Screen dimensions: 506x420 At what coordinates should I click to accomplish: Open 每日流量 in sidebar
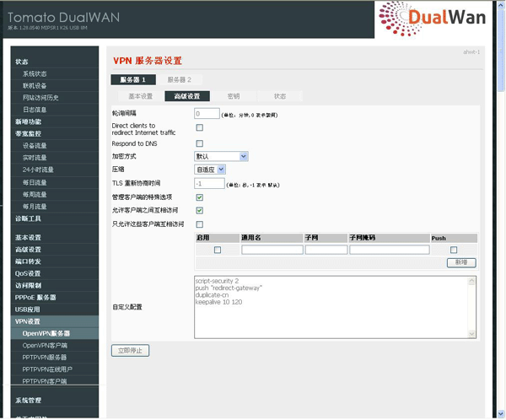tap(35, 182)
